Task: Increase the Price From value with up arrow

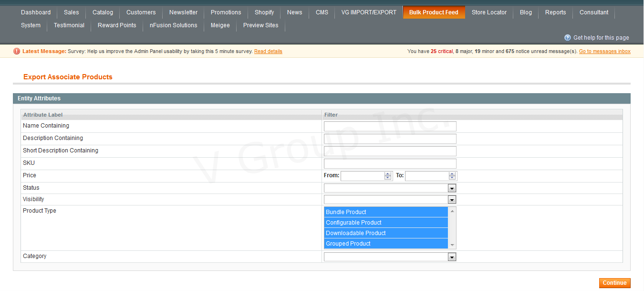Action: (x=388, y=174)
